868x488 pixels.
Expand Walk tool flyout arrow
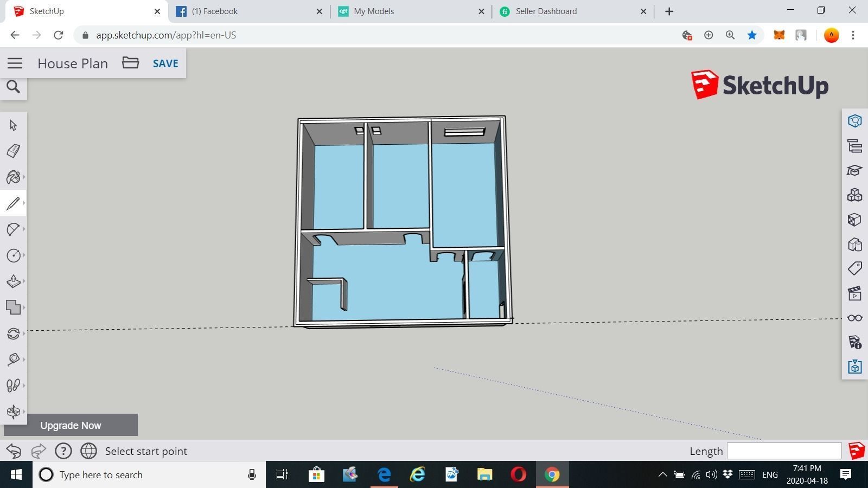[24, 385]
